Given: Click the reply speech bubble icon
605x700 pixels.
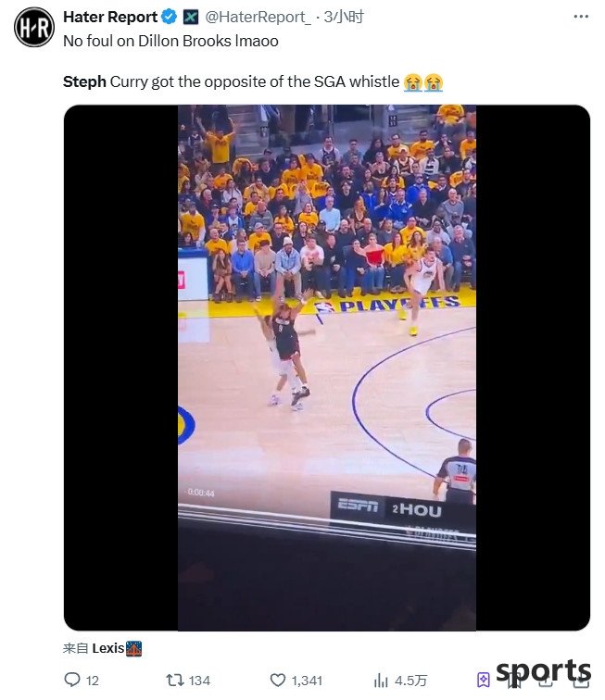Looking at the screenshot, I should pos(72,680).
